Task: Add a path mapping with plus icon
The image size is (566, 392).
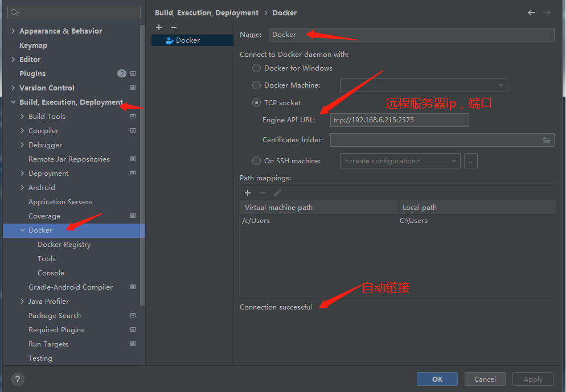Action: pyautogui.click(x=248, y=193)
